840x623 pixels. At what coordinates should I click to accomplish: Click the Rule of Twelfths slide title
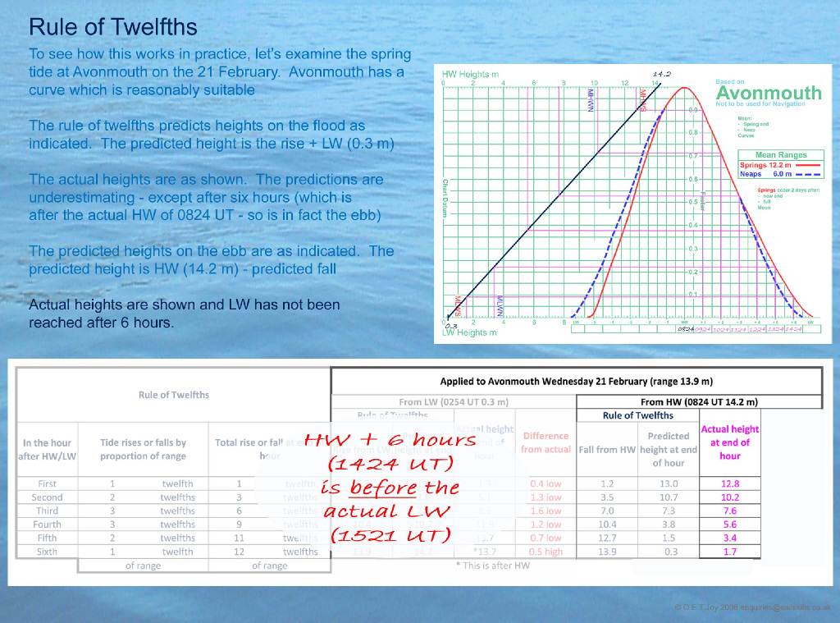(x=112, y=27)
